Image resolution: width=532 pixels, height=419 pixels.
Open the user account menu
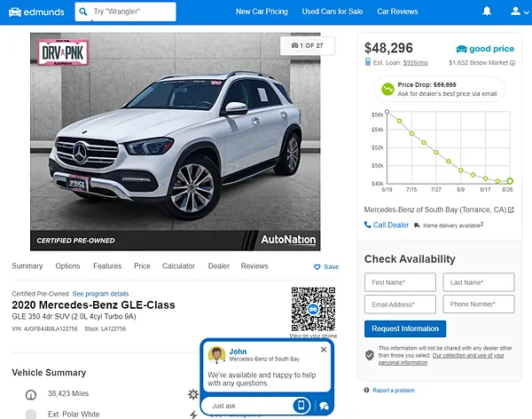click(x=519, y=12)
